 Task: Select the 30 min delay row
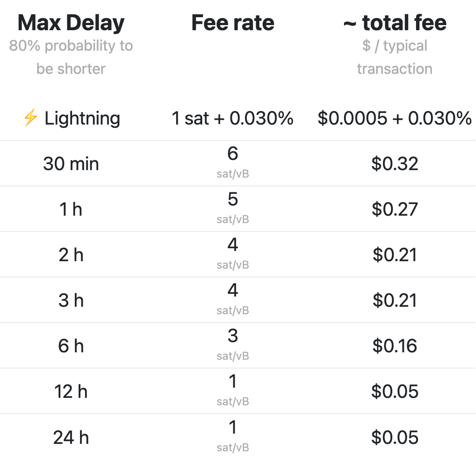(x=71, y=164)
